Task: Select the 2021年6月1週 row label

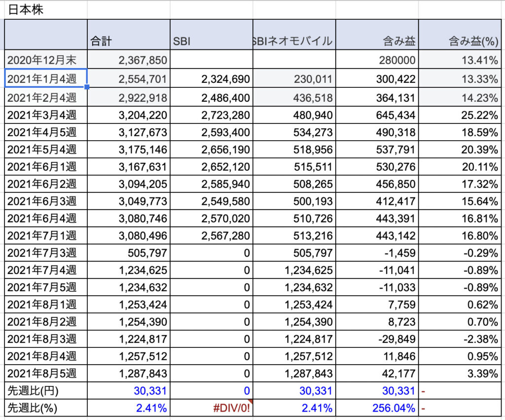Action: 46,167
